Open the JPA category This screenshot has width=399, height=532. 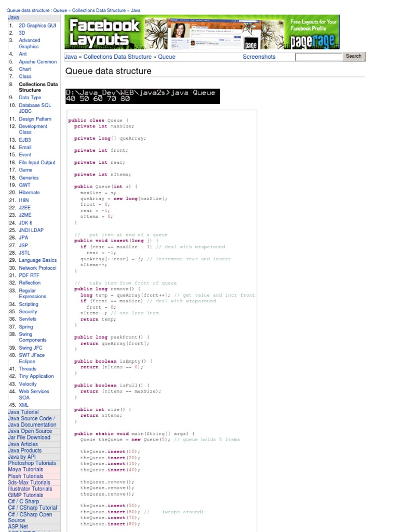pos(23,238)
